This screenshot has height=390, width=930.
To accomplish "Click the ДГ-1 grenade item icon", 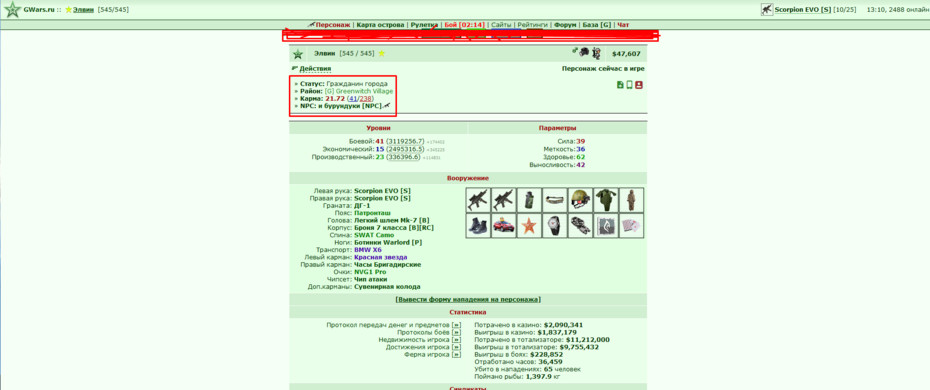I will coord(529,200).
